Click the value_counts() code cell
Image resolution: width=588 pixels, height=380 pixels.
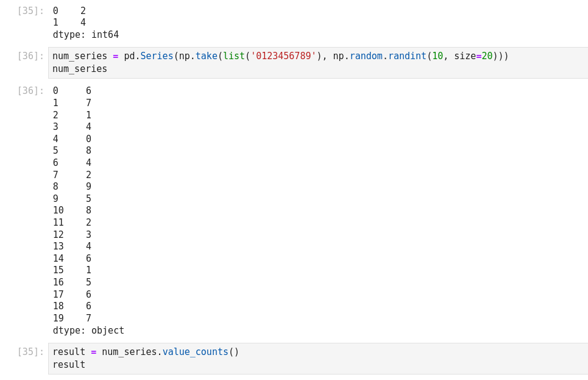point(317,359)
